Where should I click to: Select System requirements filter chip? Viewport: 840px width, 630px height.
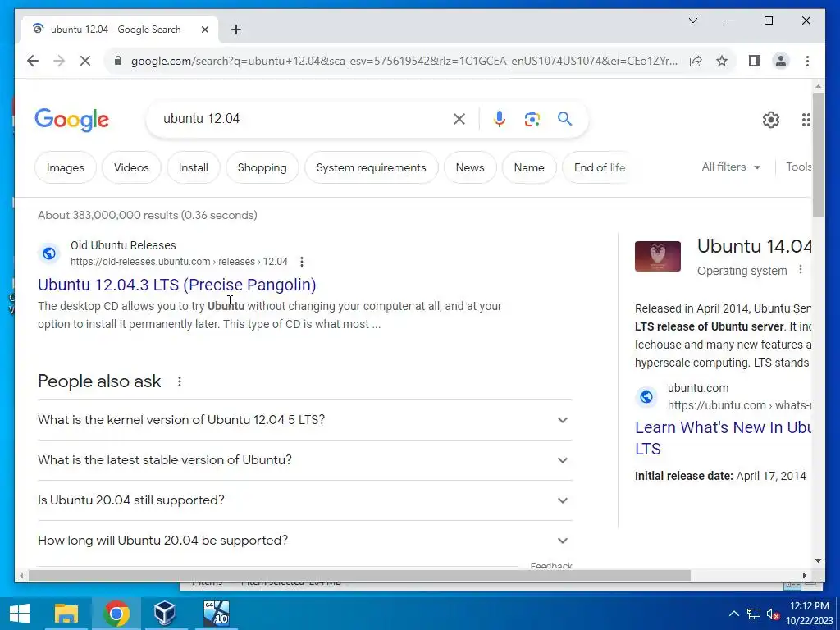372,167
